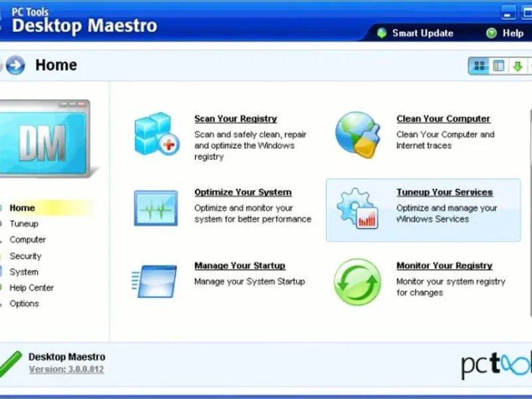Open Options in the sidebar
This screenshot has height=399, width=532.
(24, 304)
